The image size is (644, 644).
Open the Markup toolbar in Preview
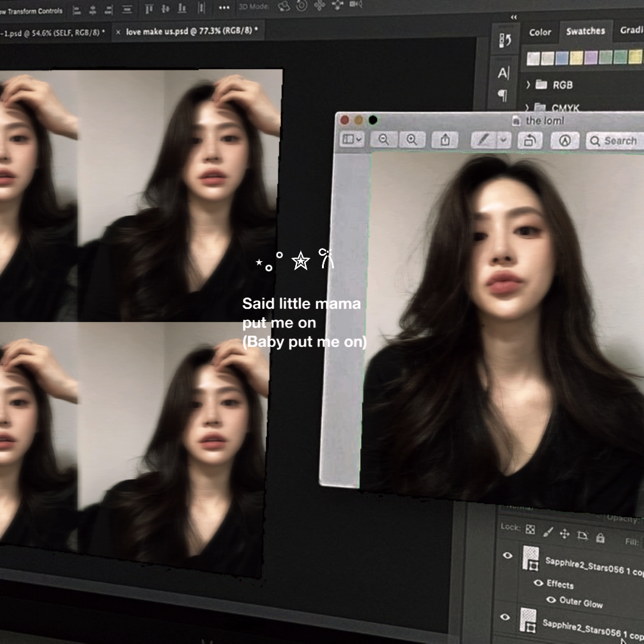click(565, 140)
